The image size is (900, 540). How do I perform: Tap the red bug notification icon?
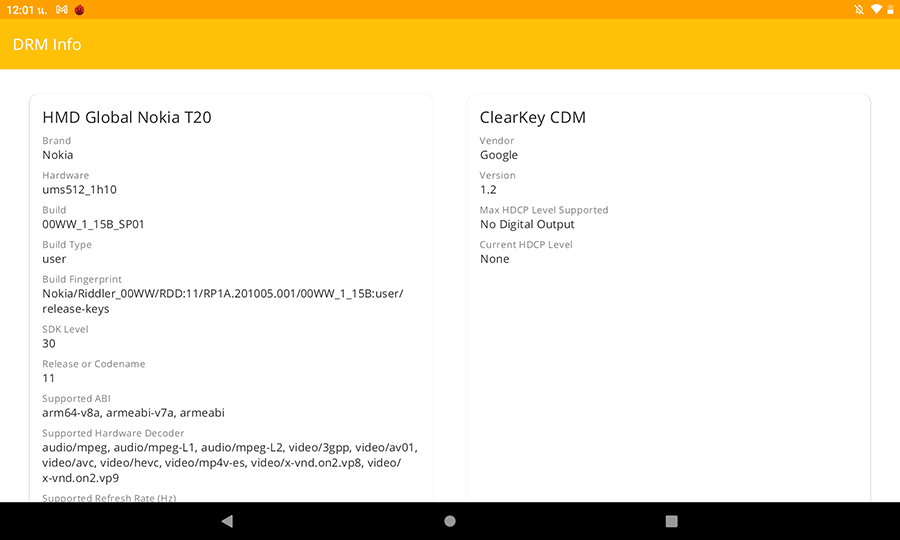(79, 9)
